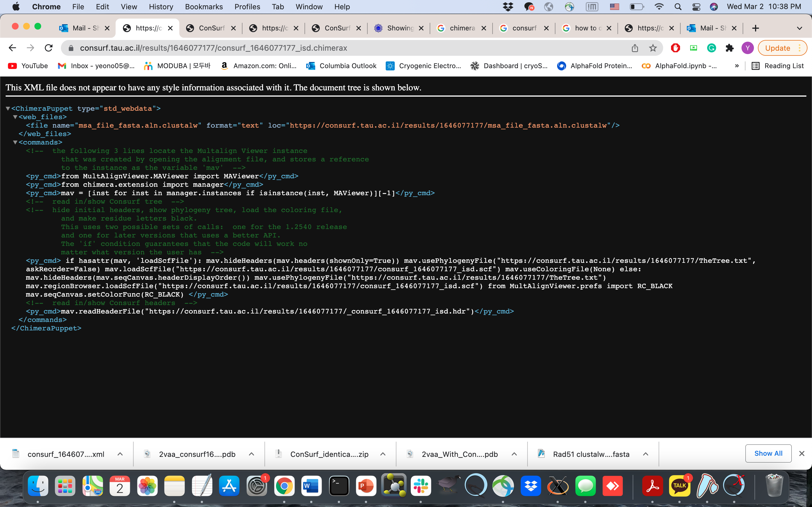Open the Extensions puzzle icon
The height and width of the screenshot is (507, 812).
729,48
